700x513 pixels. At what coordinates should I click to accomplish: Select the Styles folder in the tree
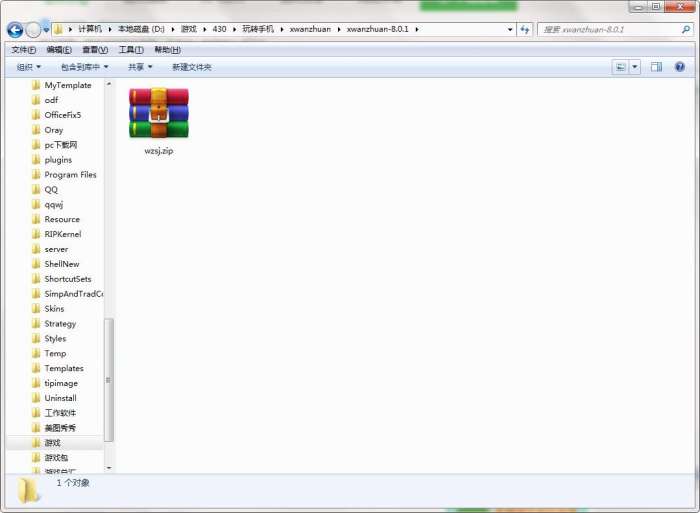tap(49, 338)
